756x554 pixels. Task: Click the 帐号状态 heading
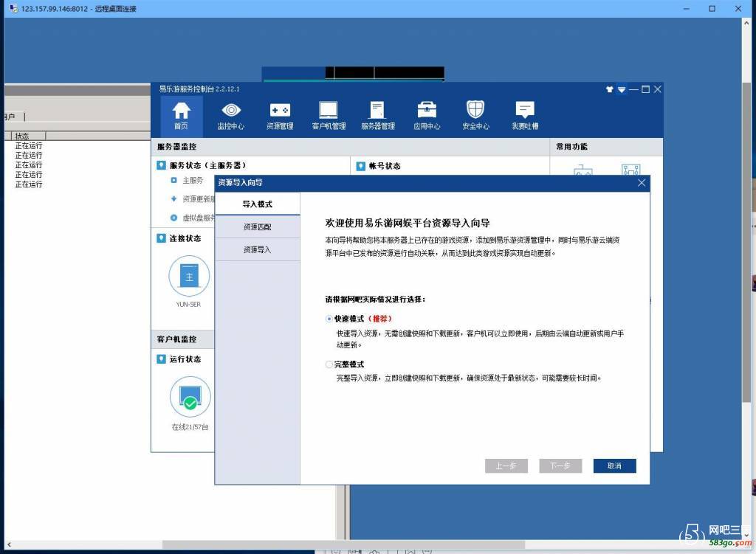coord(385,166)
